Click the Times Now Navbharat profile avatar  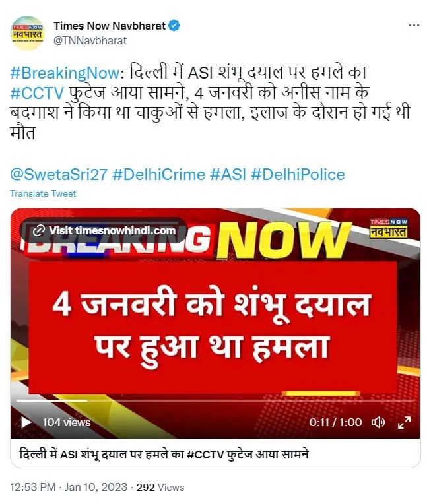[x=28, y=34]
